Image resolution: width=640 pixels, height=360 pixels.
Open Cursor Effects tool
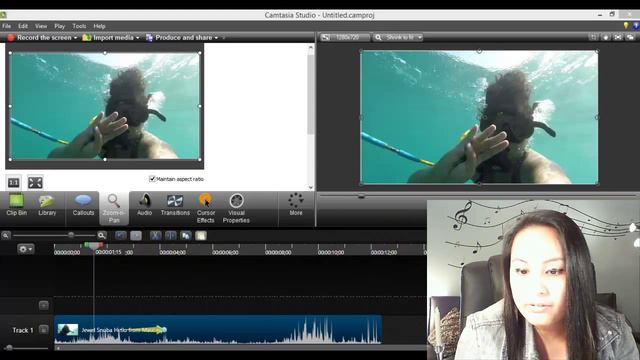pyautogui.click(x=206, y=209)
